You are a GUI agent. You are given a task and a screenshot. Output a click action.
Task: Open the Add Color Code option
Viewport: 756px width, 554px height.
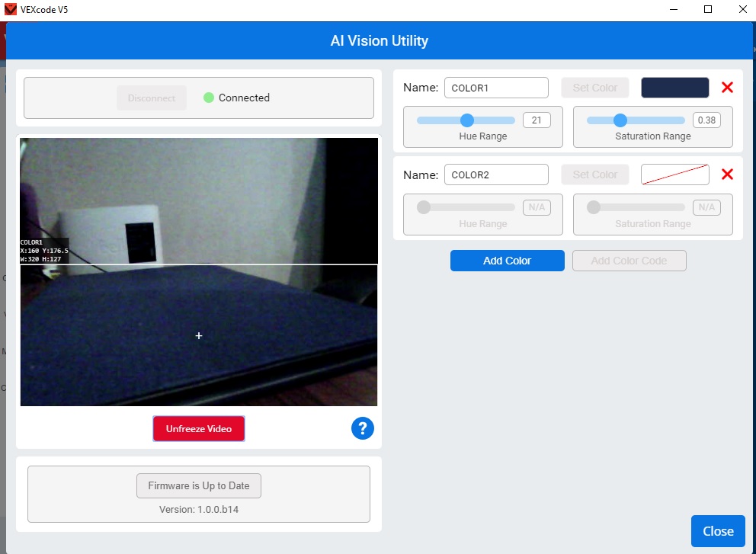click(x=629, y=260)
